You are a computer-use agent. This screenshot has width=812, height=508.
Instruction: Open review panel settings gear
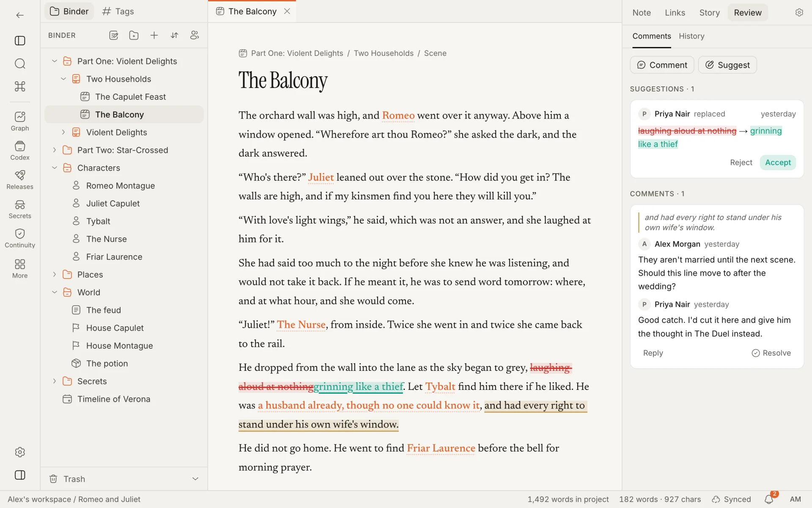point(799,13)
